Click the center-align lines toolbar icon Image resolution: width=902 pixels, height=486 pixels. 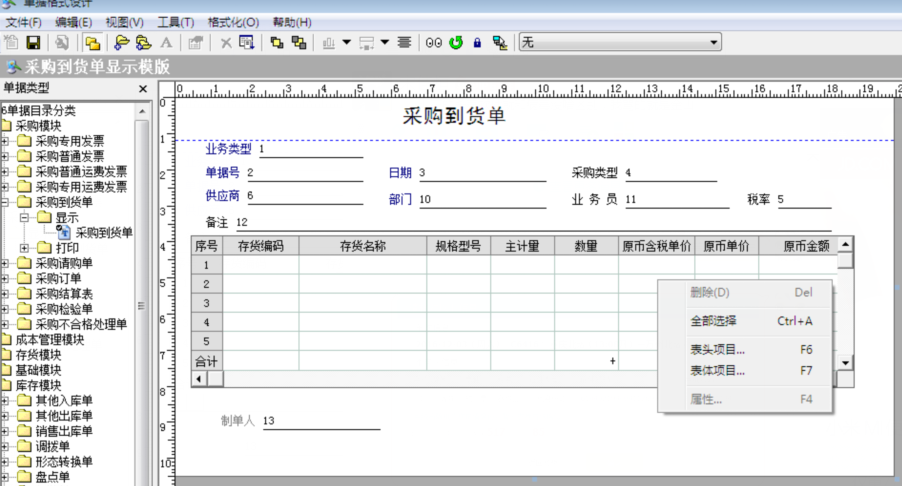405,43
